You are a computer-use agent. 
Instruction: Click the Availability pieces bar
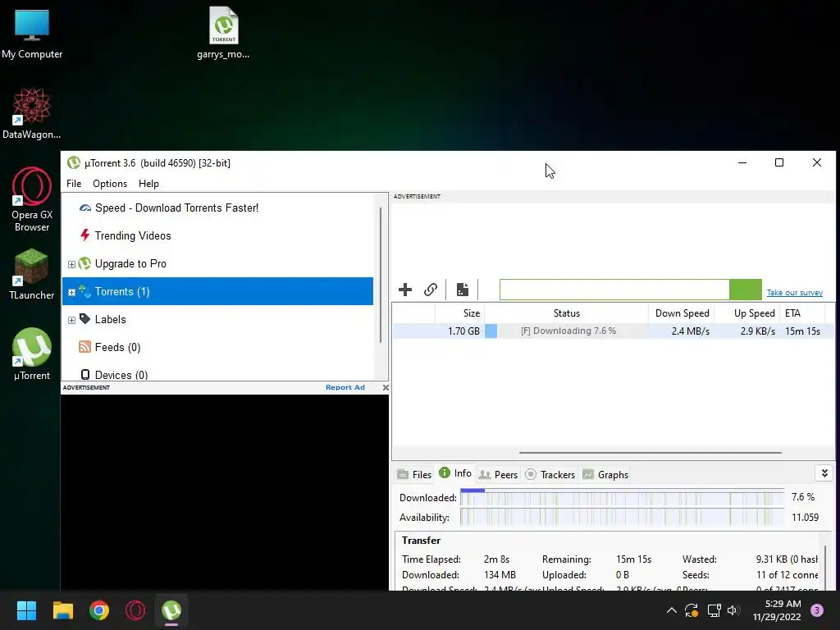[622, 518]
